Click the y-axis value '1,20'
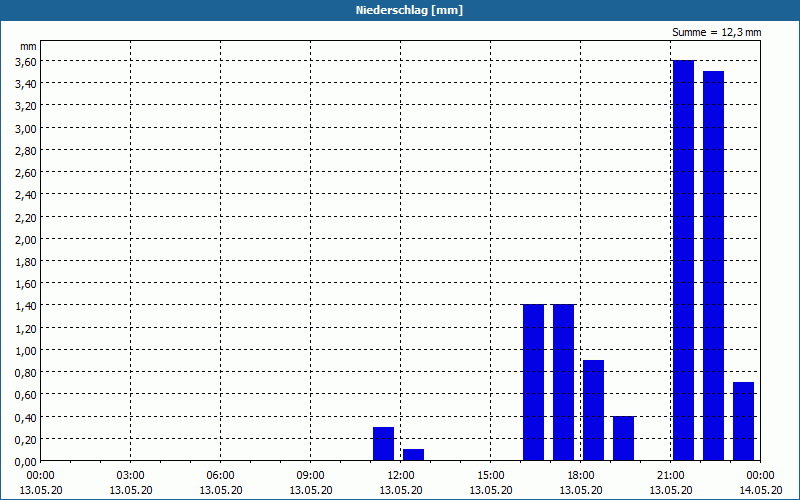Image resolution: width=800 pixels, height=500 pixels. click(x=26, y=328)
